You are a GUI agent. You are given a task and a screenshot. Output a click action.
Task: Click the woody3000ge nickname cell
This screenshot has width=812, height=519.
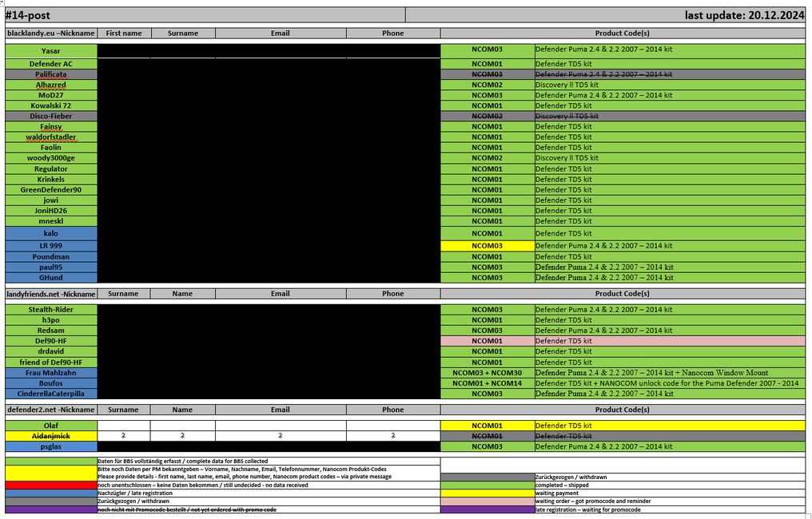[x=51, y=158]
